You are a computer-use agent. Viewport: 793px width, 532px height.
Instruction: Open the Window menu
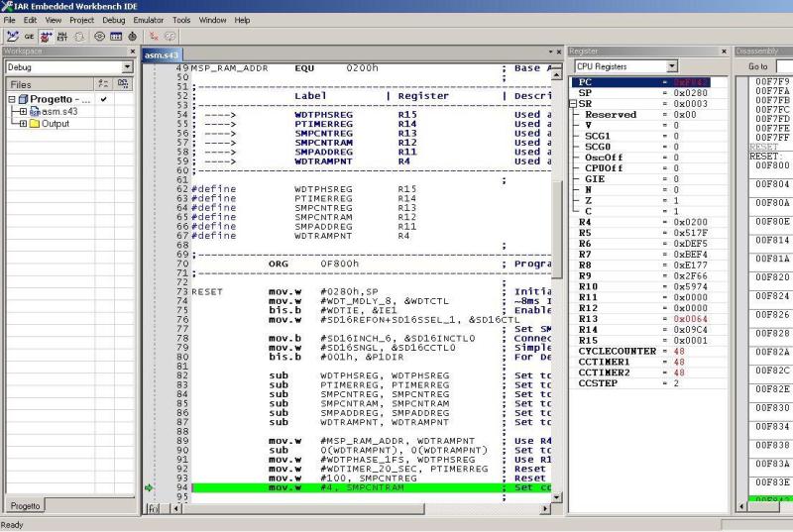click(x=212, y=20)
